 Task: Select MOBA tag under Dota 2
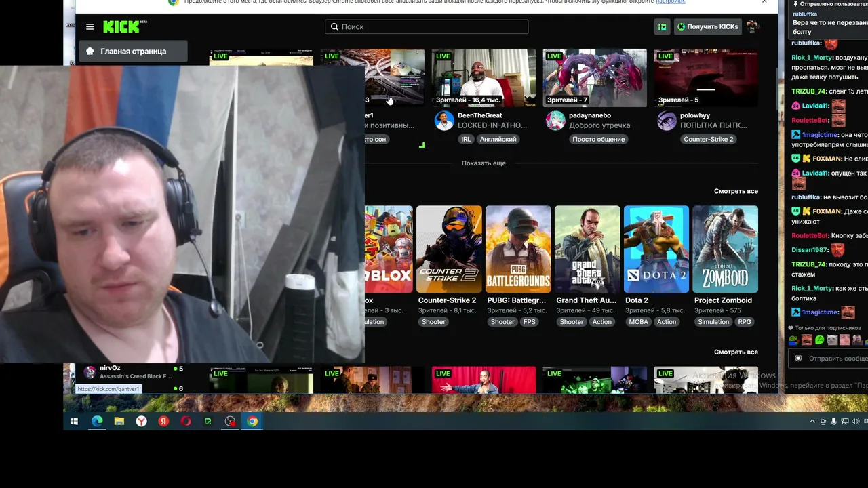pyautogui.click(x=639, y=322)
